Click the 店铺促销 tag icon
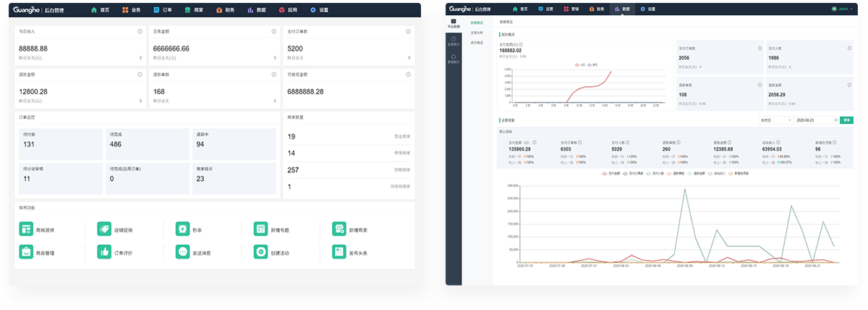 pos(104,230)
